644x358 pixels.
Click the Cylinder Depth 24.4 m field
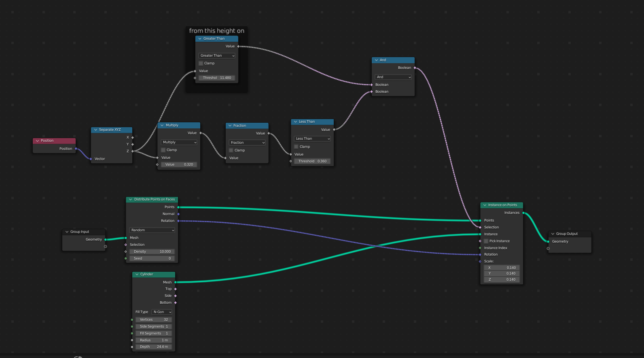point(154,347)
